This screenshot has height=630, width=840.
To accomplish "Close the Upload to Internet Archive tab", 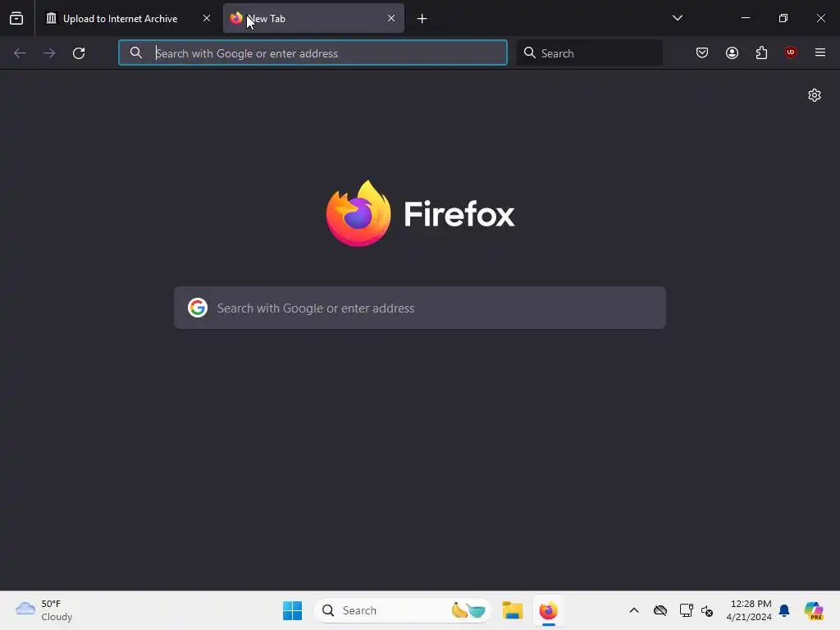I will [206, 18].
